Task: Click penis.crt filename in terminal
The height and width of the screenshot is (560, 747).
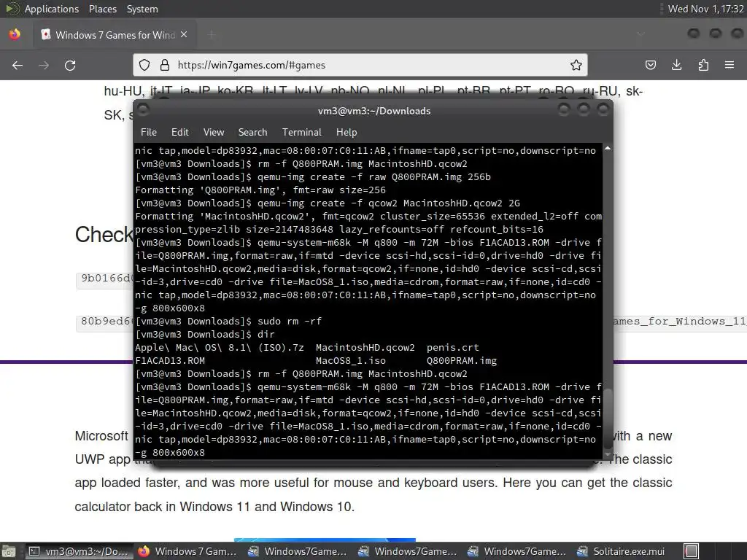Action: [x=452, y=348]
